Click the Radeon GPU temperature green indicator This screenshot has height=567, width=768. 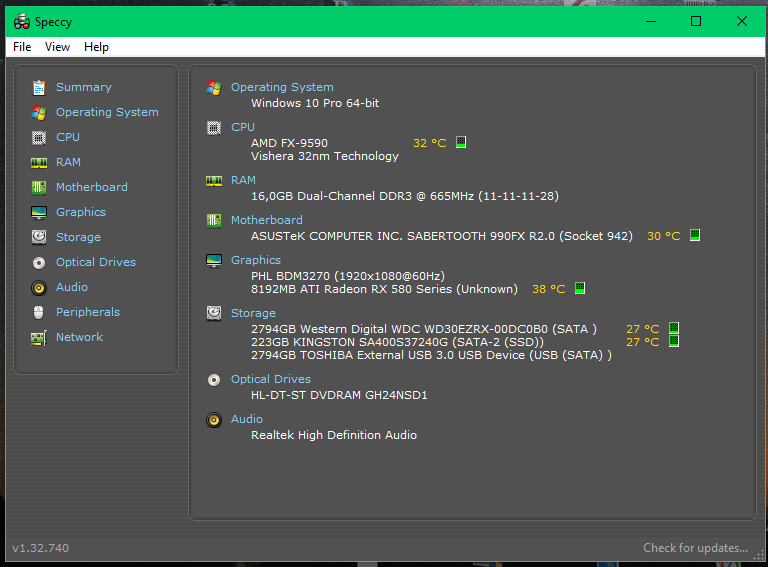[580, 288]
